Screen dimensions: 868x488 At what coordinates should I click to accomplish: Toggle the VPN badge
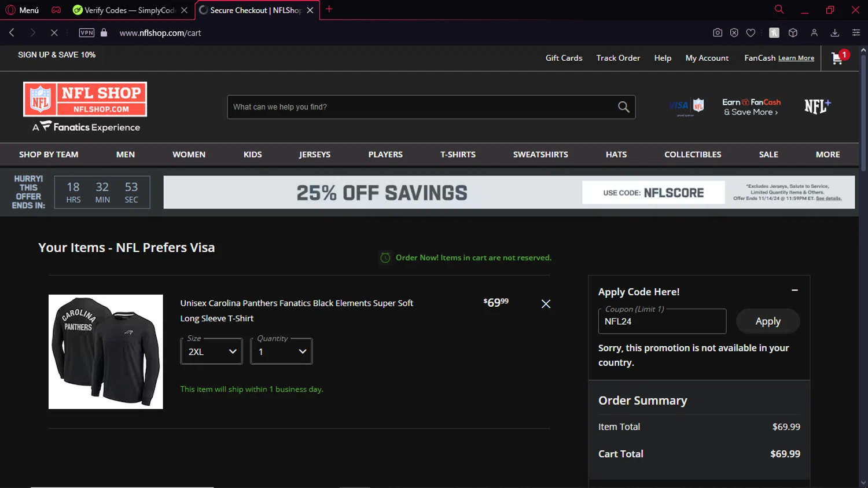[x=87, y=33]
